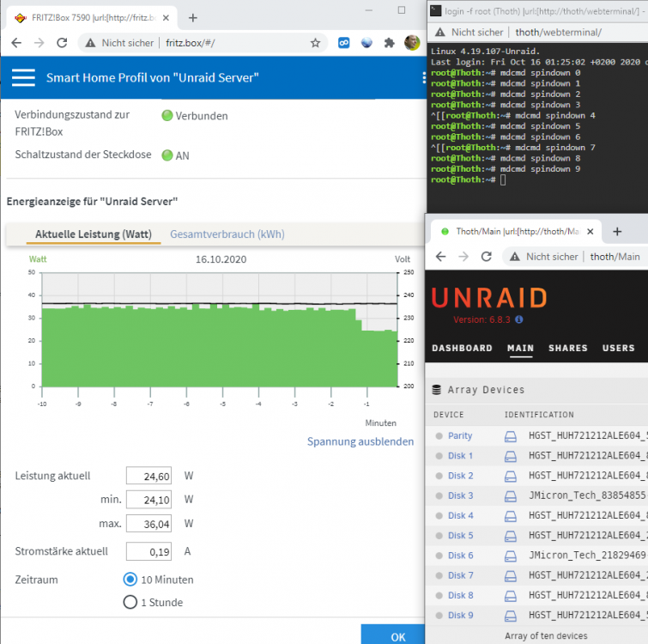Viewport: 648px width, 644px height.
Task: Click the min. power value field
Action: click(148, 500)
